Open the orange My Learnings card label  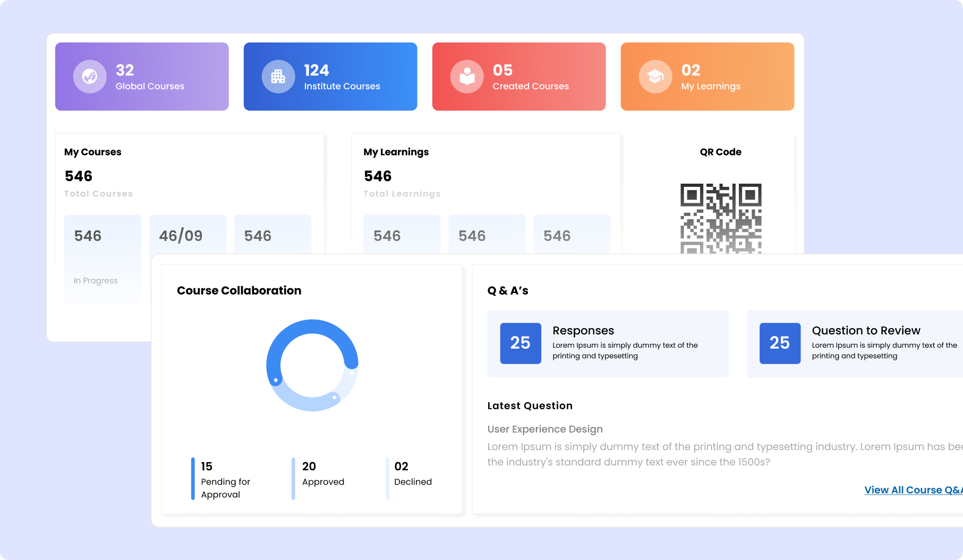711,86
